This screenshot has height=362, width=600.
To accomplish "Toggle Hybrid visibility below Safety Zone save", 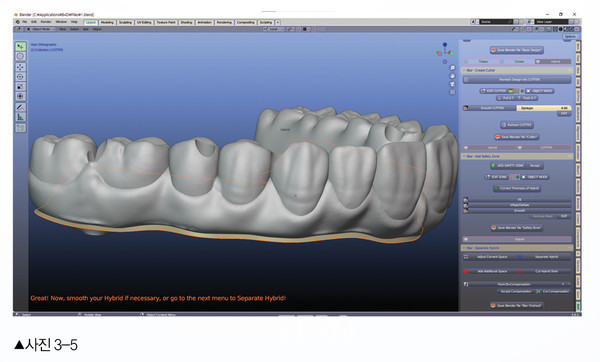I will (517, 239).
